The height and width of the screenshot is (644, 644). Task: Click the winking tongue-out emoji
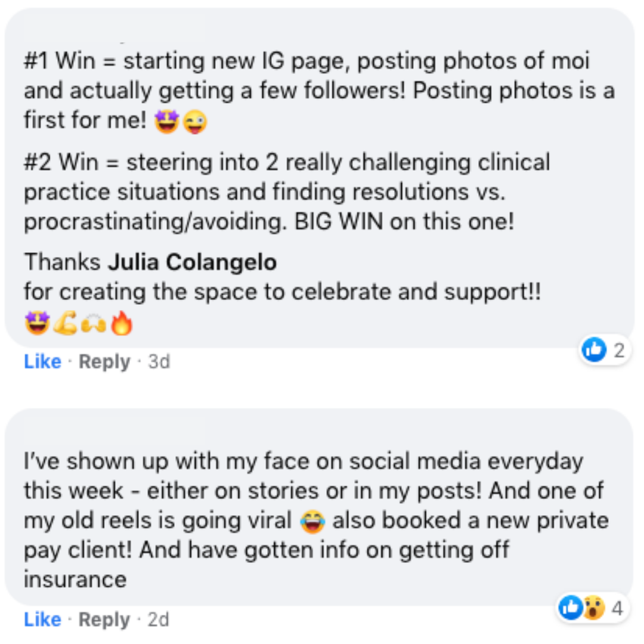[194, 122]
